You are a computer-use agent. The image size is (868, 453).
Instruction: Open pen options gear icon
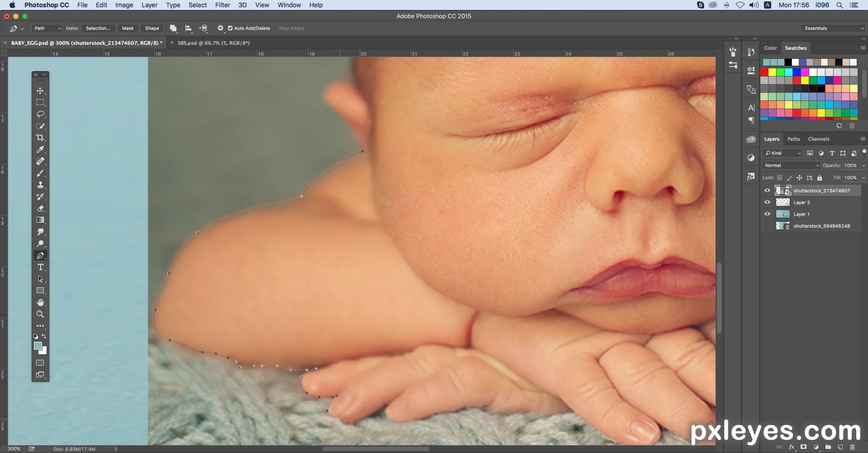pyautogui.click(x=221, y=28)
